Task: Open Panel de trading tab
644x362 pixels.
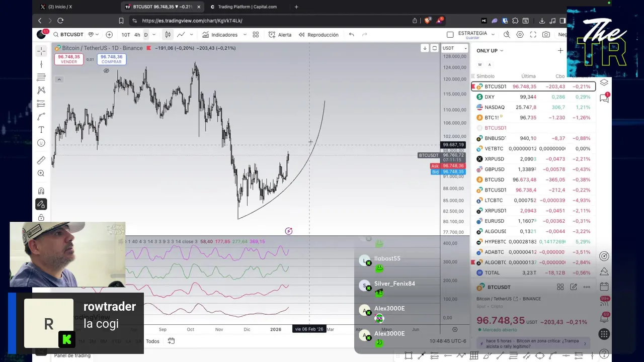Action: 72,355
